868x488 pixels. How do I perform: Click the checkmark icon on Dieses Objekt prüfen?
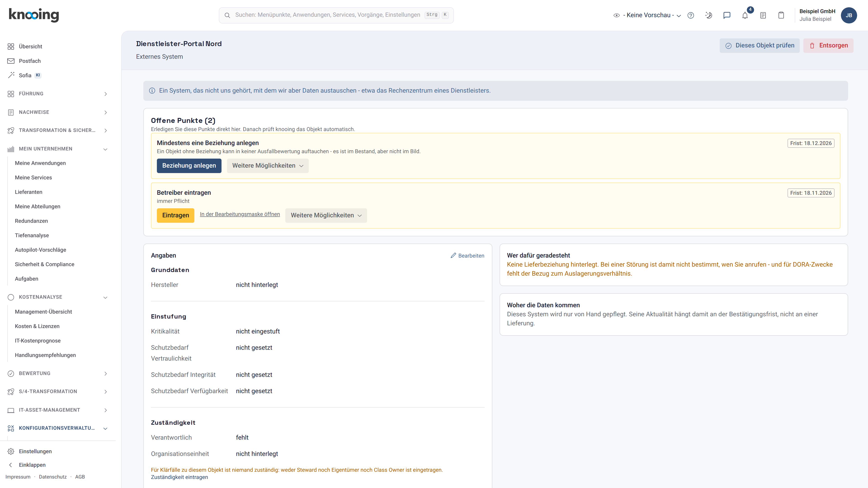[729, 45]
